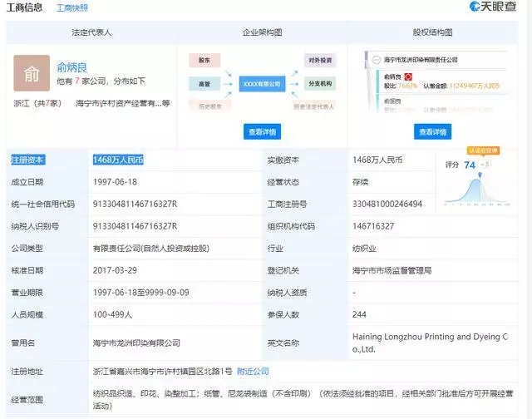Click the 俞 avatar of the legal representative
The image size is (532, 419).
[32, 73]
